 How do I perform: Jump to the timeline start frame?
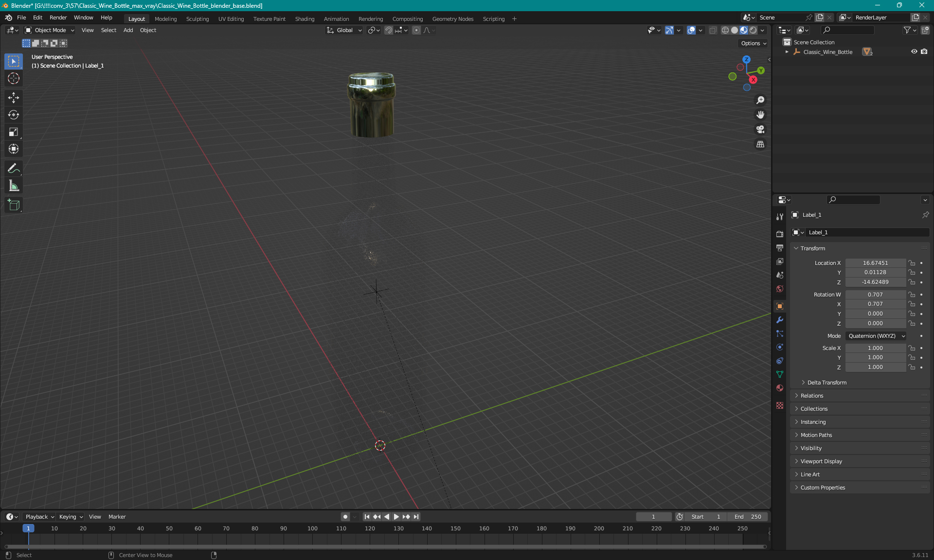tap(367, 517)
